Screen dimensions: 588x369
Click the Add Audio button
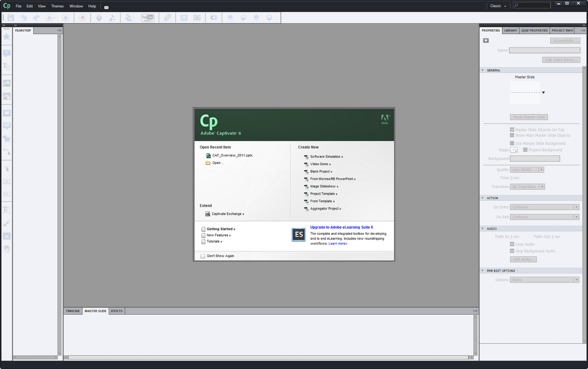pos(523,259)
